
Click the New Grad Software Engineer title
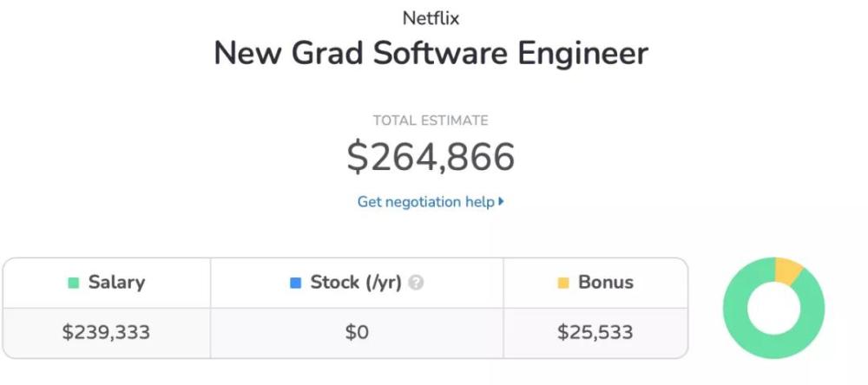tap(431, 54)
